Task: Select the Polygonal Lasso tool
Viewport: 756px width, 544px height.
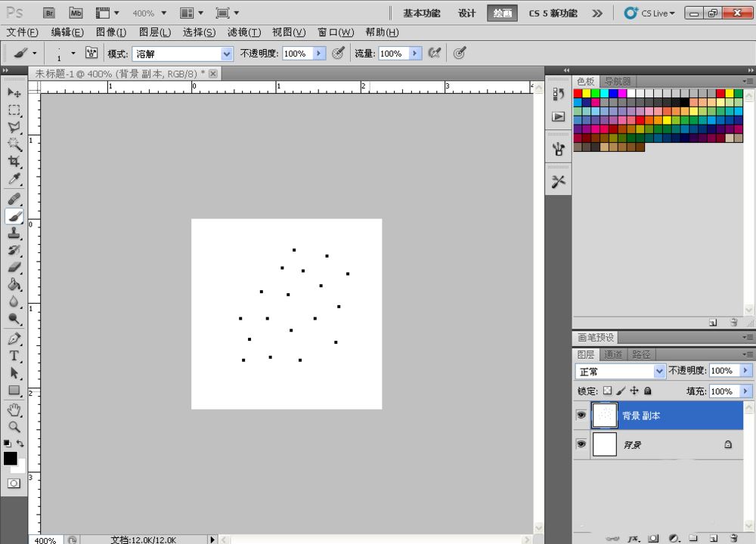Action: [x=14, y=127]
